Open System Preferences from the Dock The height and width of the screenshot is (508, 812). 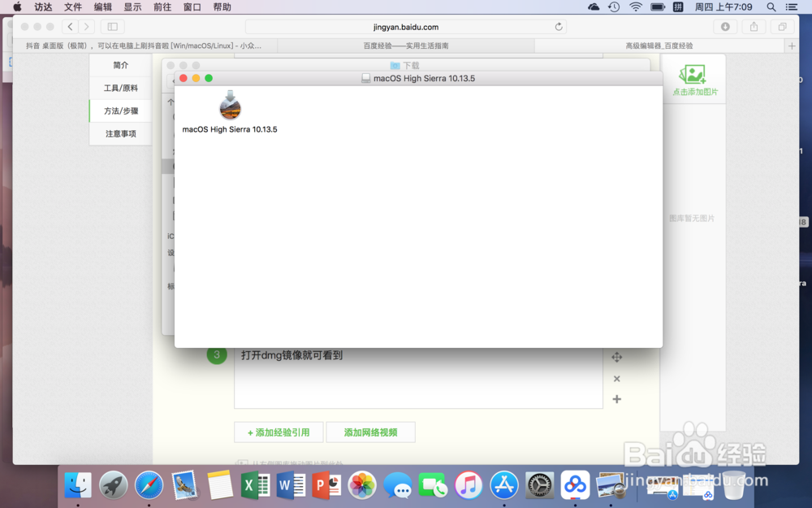(x=540, y=486)
